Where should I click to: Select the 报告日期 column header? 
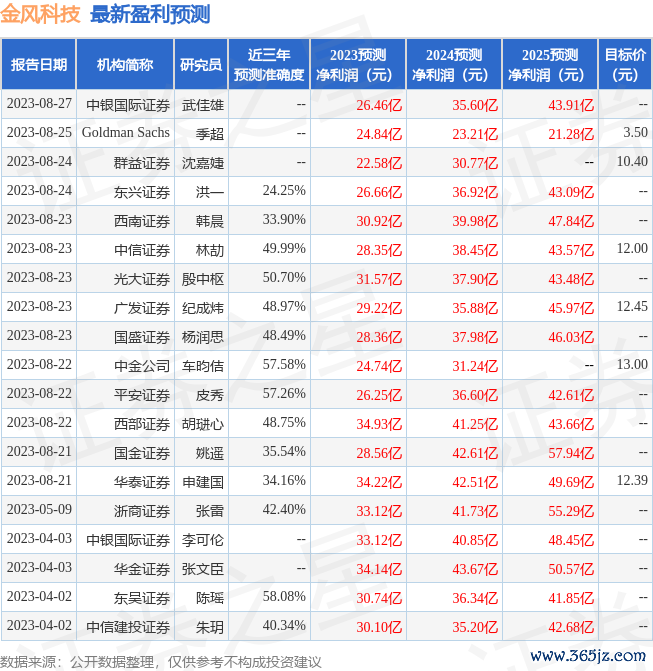39,65
